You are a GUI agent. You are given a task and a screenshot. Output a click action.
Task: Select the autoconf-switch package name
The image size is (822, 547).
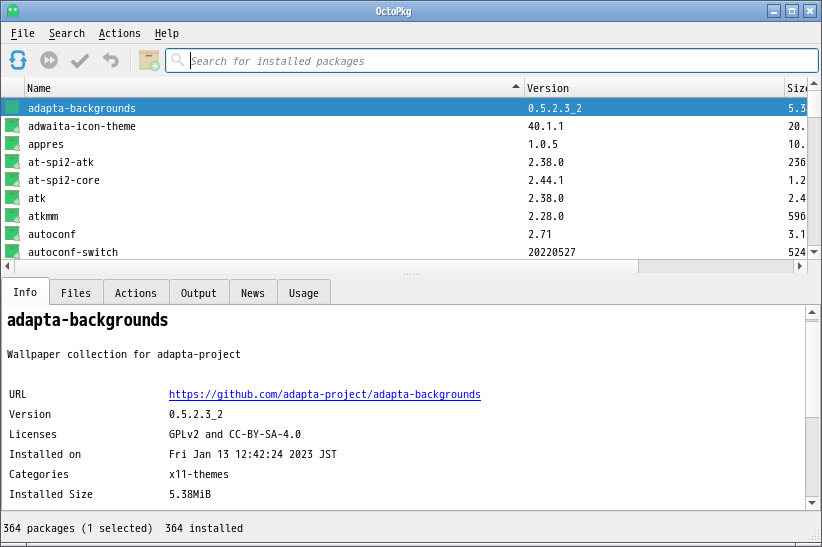[73, 252]
